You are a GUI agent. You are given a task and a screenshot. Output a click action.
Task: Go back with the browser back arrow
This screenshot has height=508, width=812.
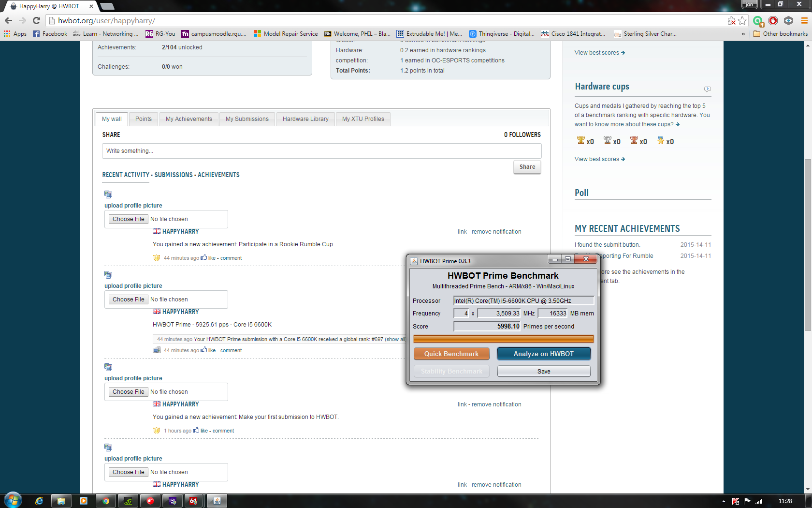point(8,20)
